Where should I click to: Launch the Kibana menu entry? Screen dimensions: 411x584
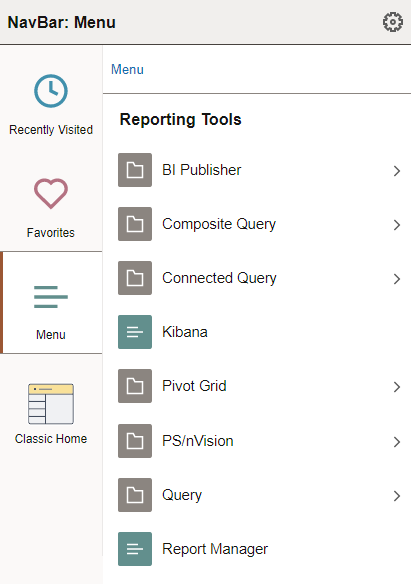[185, 332]
